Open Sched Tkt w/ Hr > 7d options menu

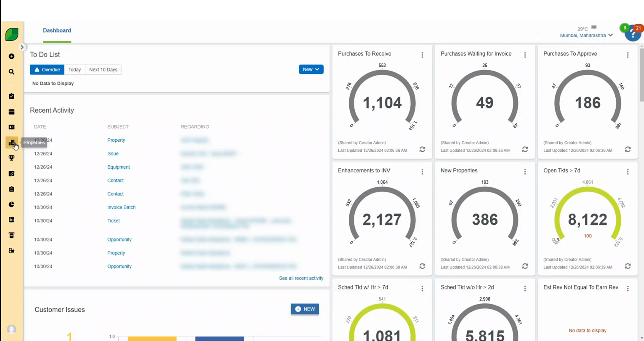pos(422,288)
